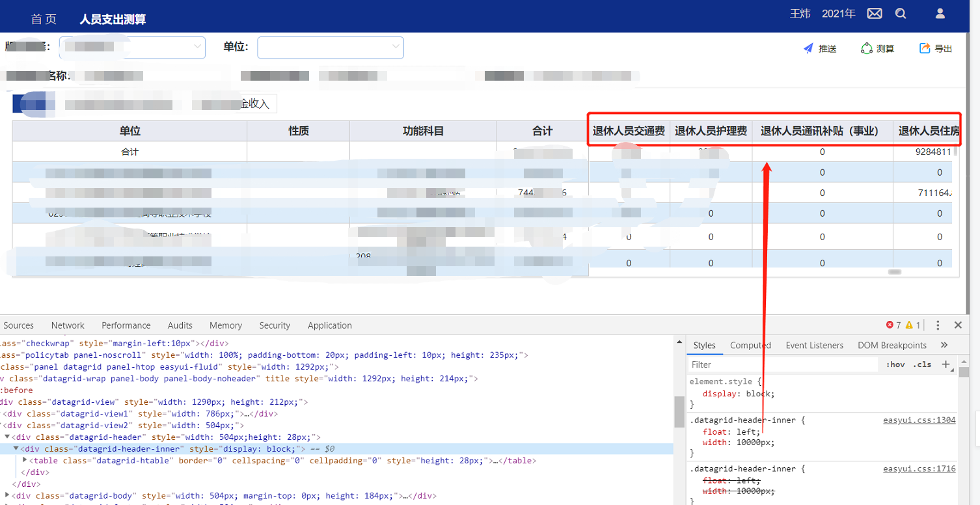This screenshot has height=505, width=980.
Task: Open the Security tab
Action: (x=275, y=325)
